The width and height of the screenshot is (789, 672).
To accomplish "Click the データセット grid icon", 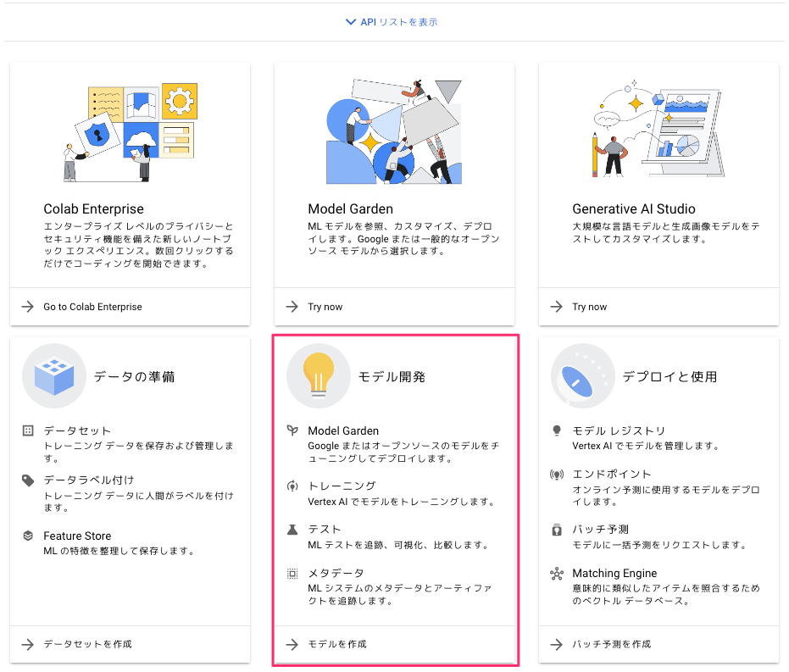I will pos(28,430).
